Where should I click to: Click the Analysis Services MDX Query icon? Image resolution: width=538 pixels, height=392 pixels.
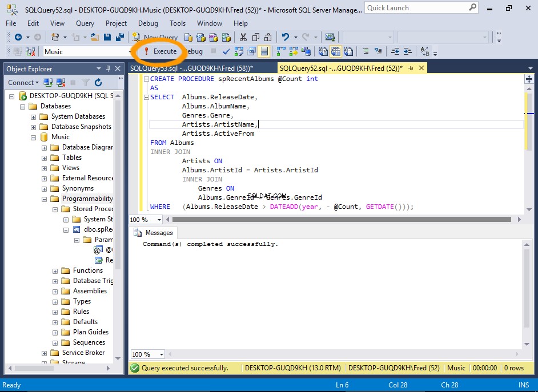click(x=200, y=37)
